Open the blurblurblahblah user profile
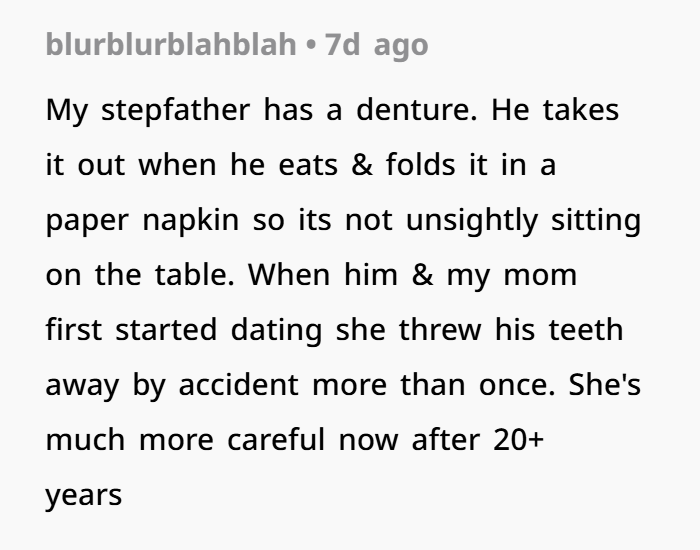Viewport: 700px width, 550px height. click(171, 45)
